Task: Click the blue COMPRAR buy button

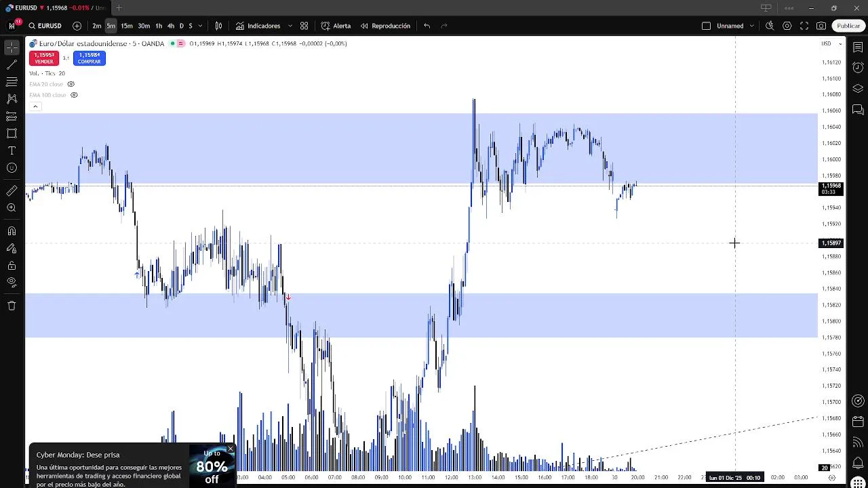Action: 89,58
